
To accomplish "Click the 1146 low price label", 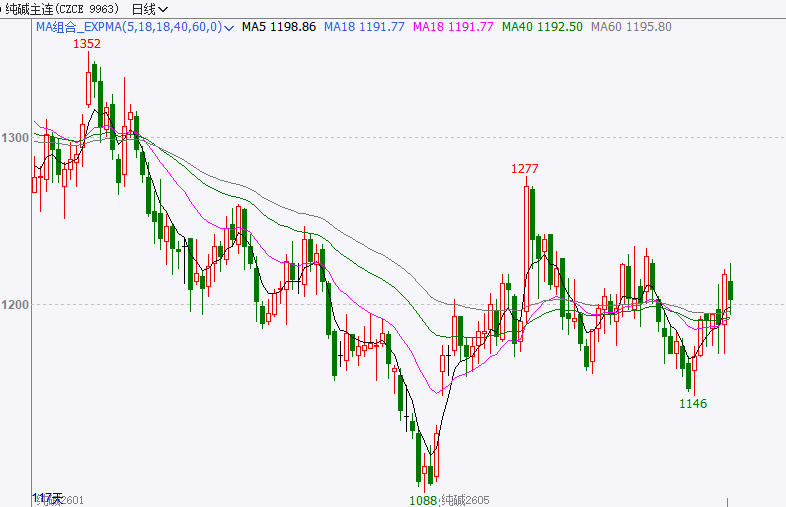I will 693,404.
